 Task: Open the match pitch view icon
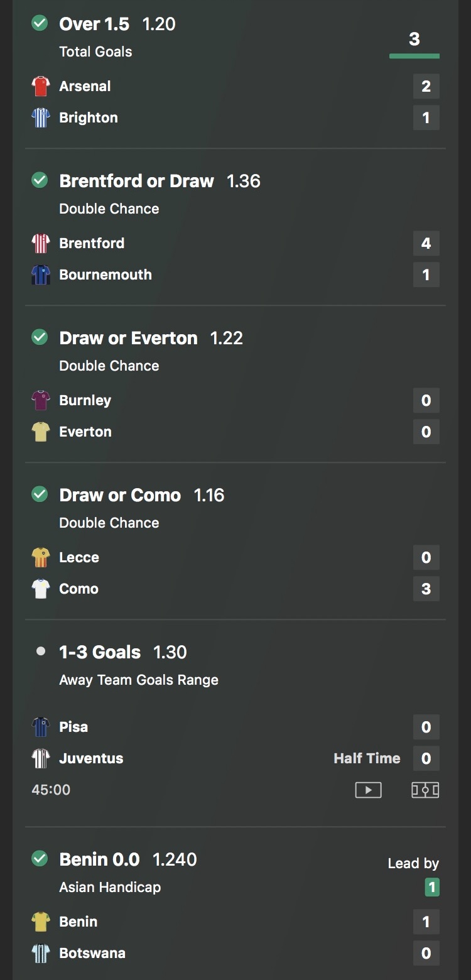(425, 790)
